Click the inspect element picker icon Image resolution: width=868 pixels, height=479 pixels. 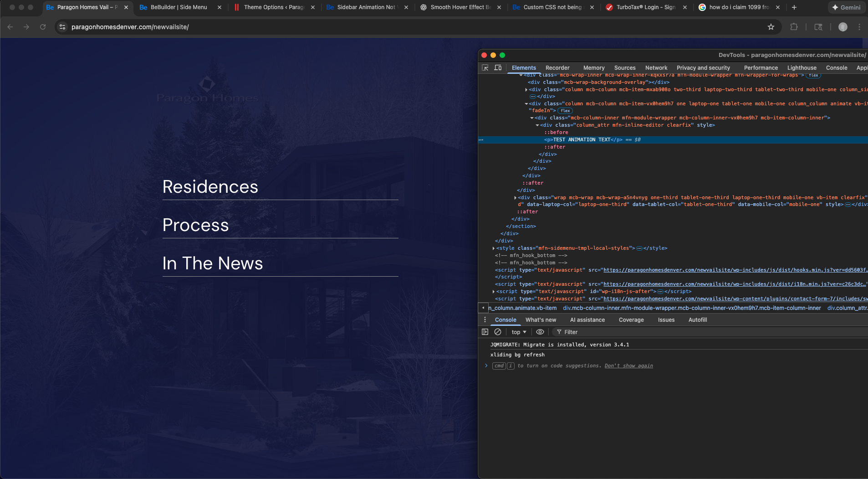click(485, 67)
